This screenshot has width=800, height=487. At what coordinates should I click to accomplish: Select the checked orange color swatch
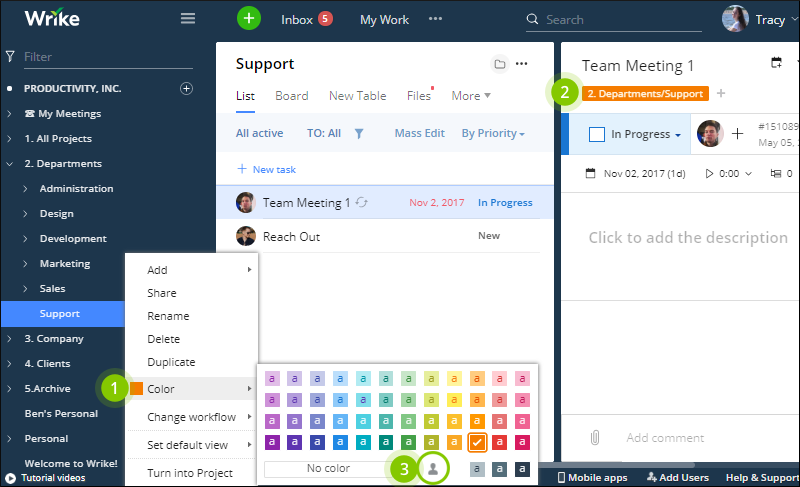point(477,442)
